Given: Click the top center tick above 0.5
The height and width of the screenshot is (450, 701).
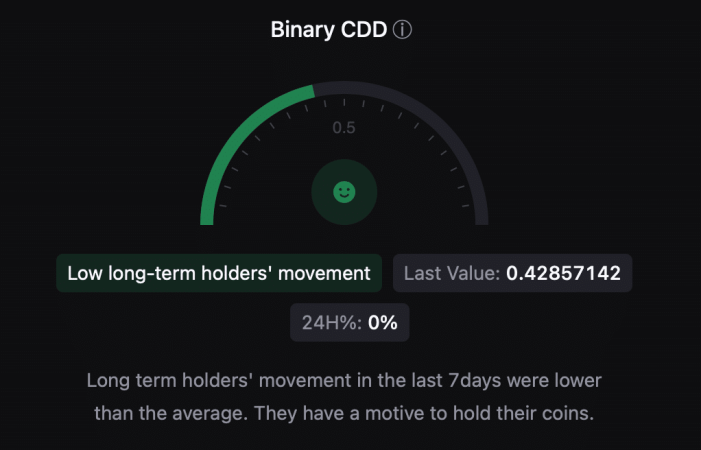Looking at the screenshot, I should (x=344, y=102).
